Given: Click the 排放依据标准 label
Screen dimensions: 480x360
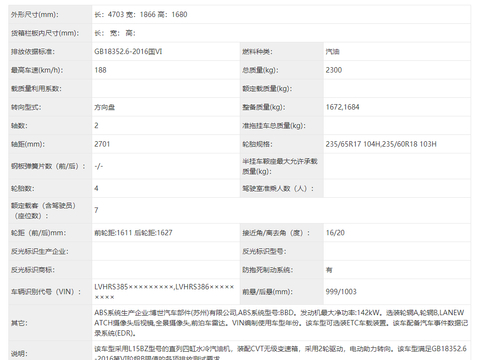Looking at the screenshot, I should point(33,52).
